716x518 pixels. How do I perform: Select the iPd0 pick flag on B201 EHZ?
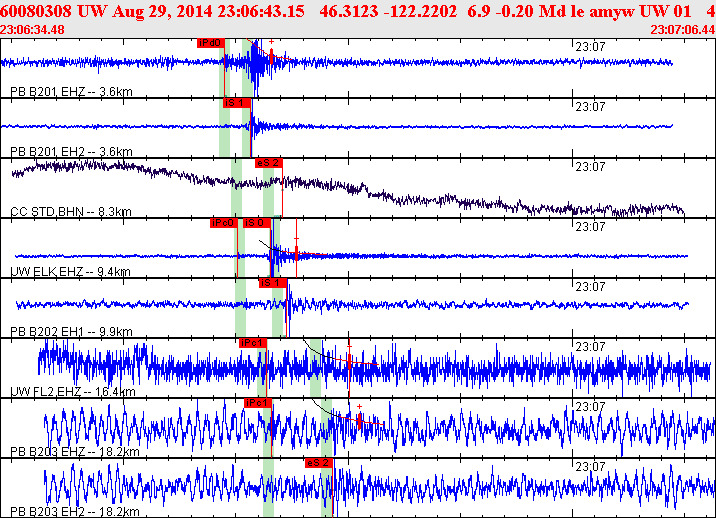click(211, 43)
